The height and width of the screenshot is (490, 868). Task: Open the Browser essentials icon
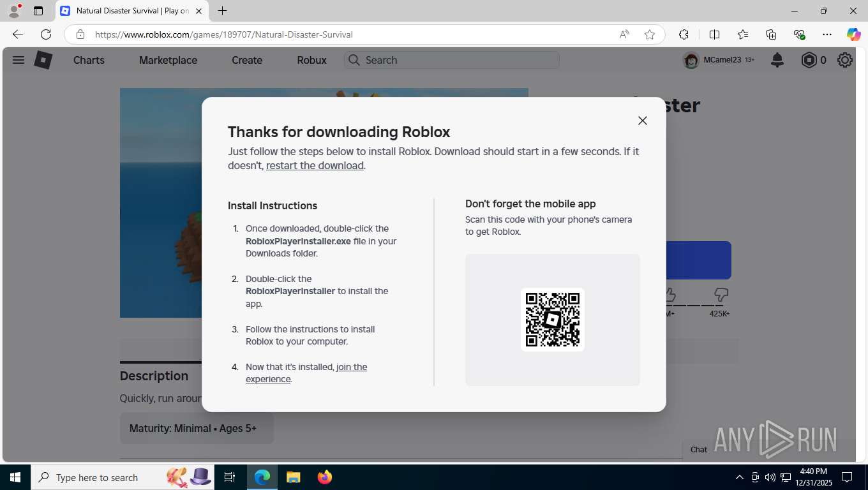799,34
